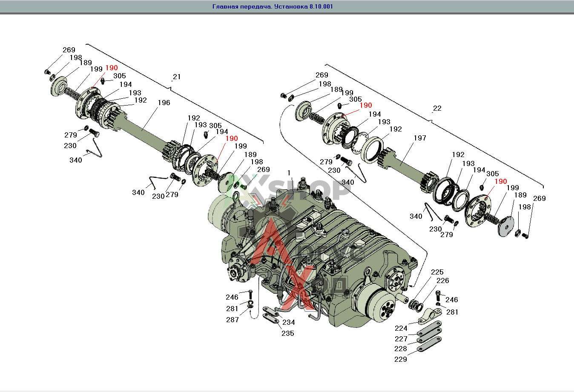The image size is (574, 392).
Task: Click the title 'Главная передача. Установка 8.10.001'
Action: (273, 6)
